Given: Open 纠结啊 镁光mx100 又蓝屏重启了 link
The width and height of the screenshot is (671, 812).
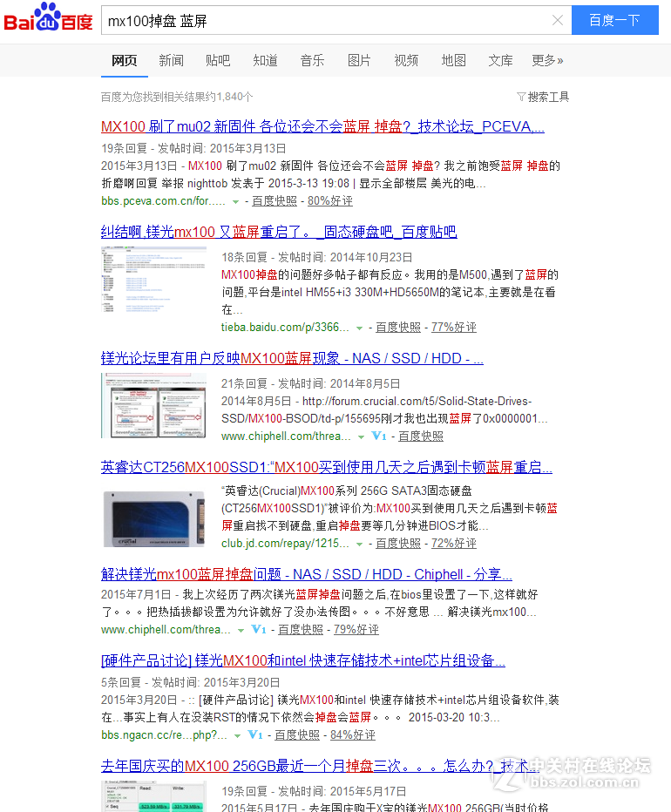Looking at the screenshot, I should (x=279, y=232).
